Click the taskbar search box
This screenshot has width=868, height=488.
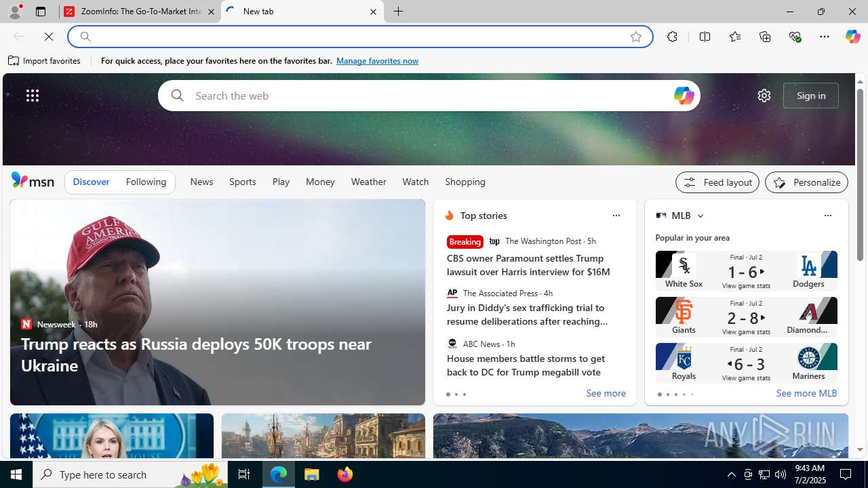[130, 474]
